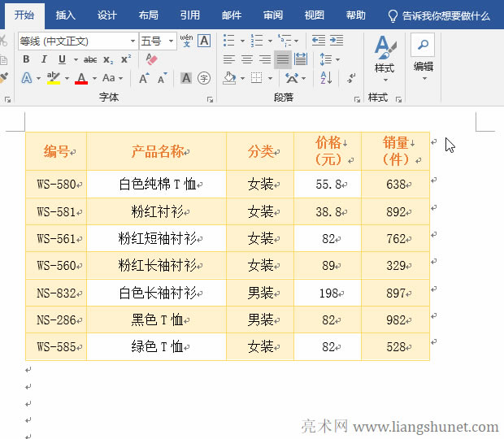Toggle italic formatting button

(x=45, y=59)
